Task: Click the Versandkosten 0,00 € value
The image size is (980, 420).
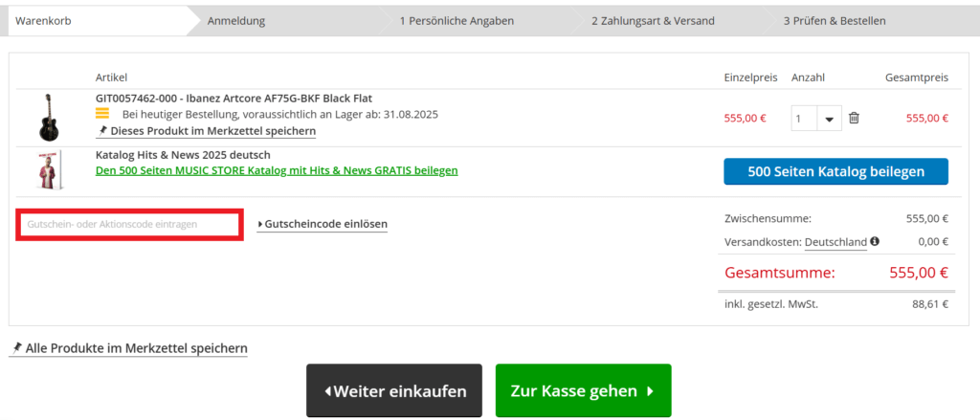Action: click(933, 242)
